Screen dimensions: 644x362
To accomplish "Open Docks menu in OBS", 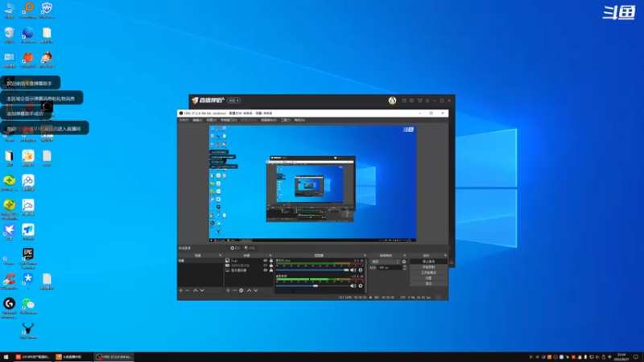I will [x=229, y=120].
